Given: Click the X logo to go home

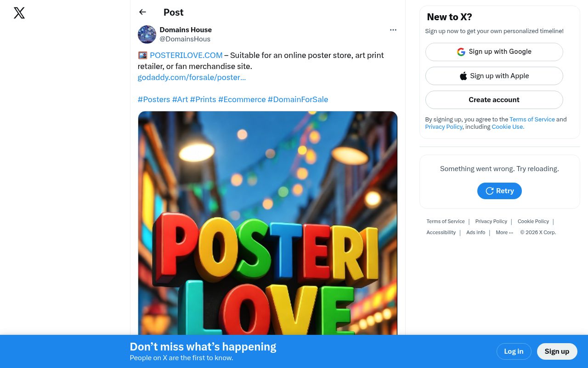Looking at the screenshot, I should click(19, 13).
